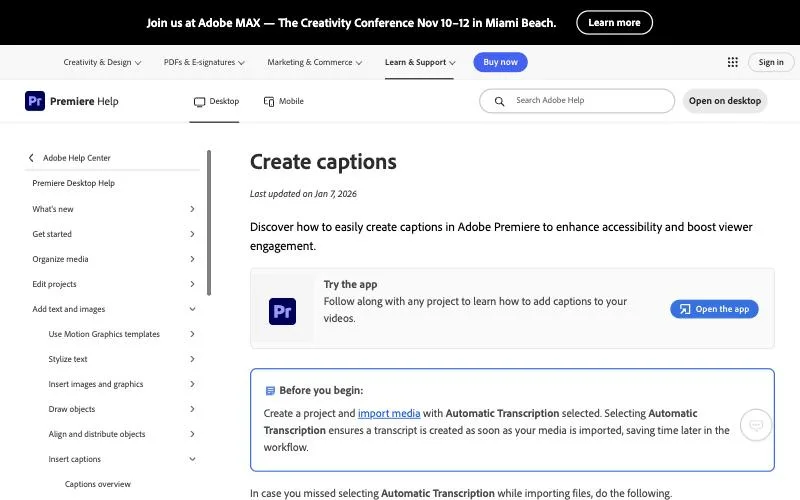The width and height of the screenshot is (800, 500).
Task: Click the Search Adobe Help field
Action: [x=577, y=101]
